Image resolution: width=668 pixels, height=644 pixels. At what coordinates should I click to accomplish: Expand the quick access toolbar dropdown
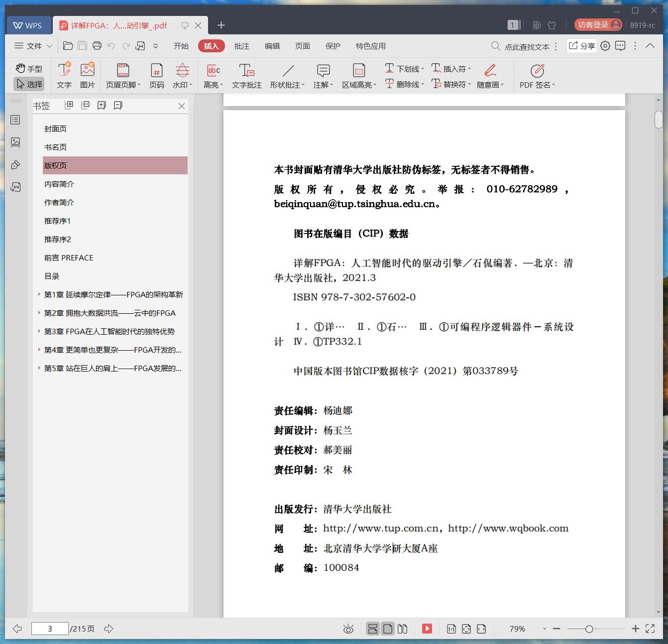click(x=155, y=46)
